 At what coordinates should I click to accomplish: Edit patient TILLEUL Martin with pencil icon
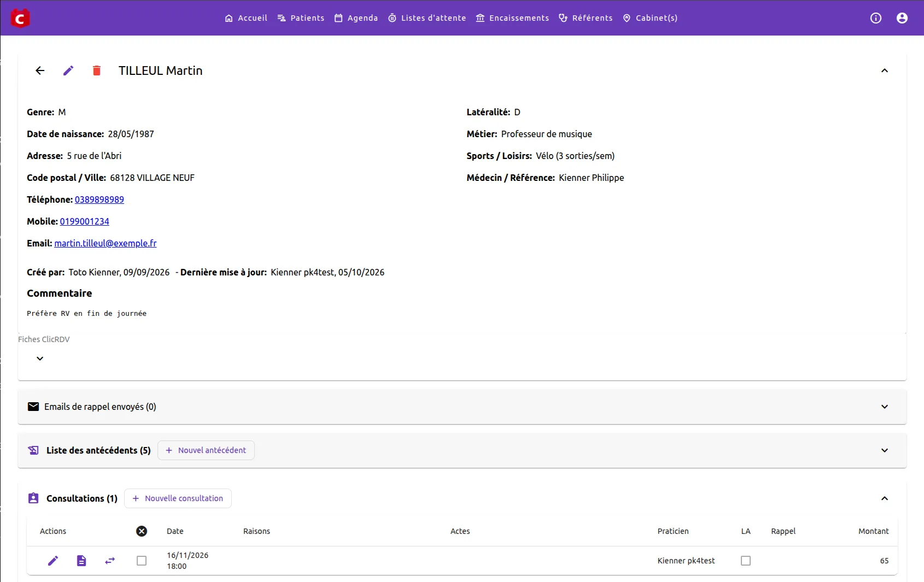point(68,70)
